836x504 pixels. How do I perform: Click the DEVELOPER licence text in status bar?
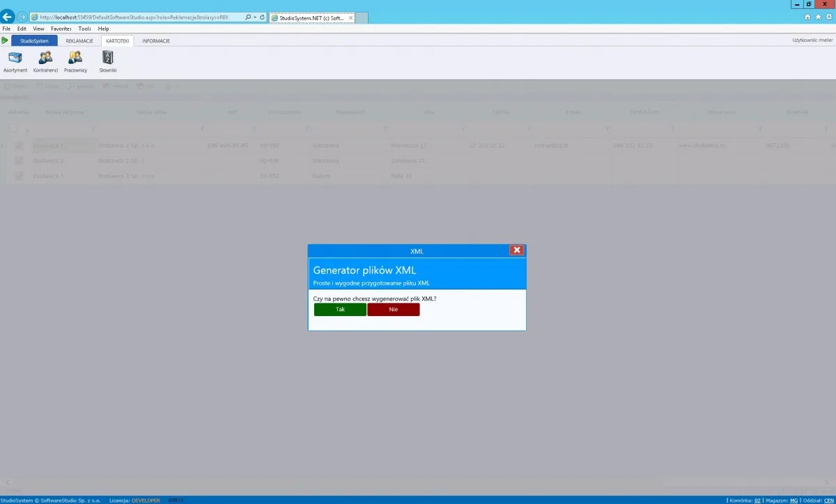click(x=145, y=500)
